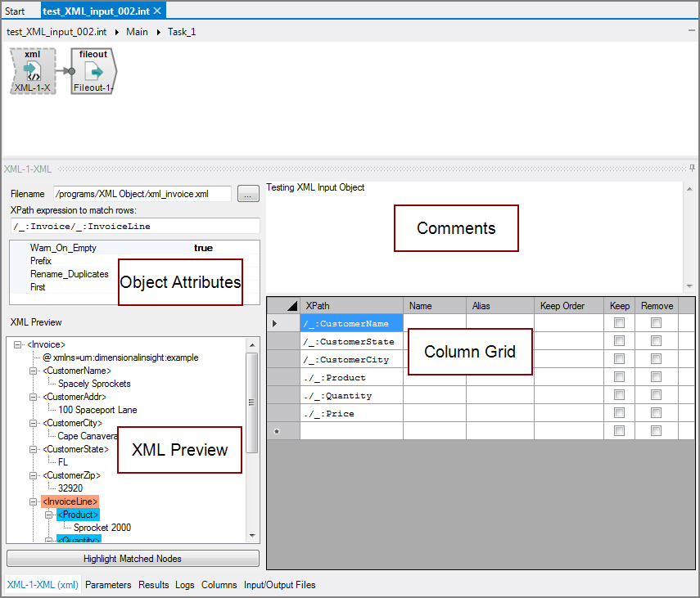Collapse the CustomerName tree node
The width and height of the screenshot is (700, 598).
tap(34, 371)
